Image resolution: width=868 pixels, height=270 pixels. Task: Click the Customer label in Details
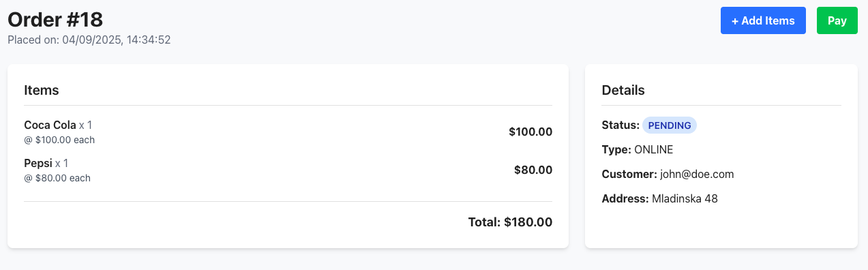pyautogui.click(x=629, y=174)
